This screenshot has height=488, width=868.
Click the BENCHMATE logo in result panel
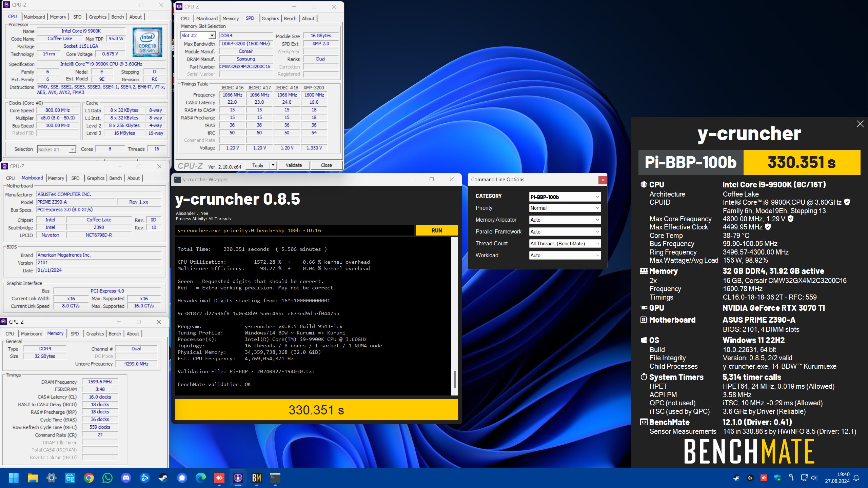coord(749,451)
